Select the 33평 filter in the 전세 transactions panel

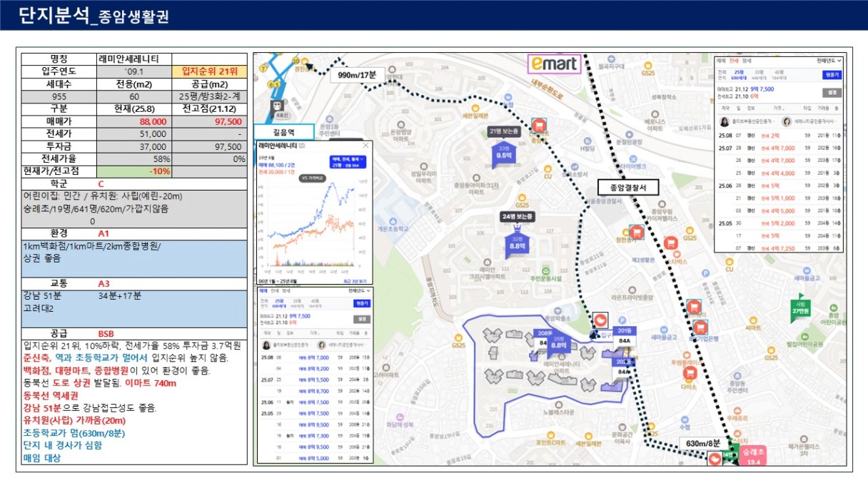758,73
